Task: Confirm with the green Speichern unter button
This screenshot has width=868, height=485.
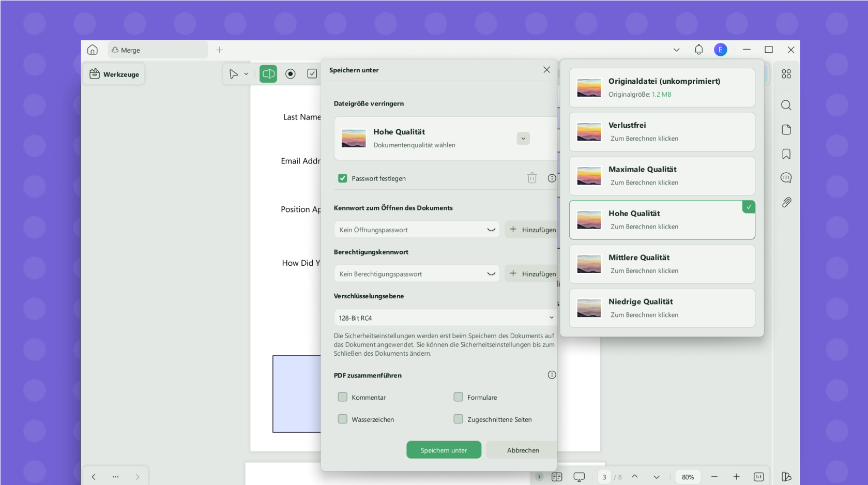Action: point(444,450)
